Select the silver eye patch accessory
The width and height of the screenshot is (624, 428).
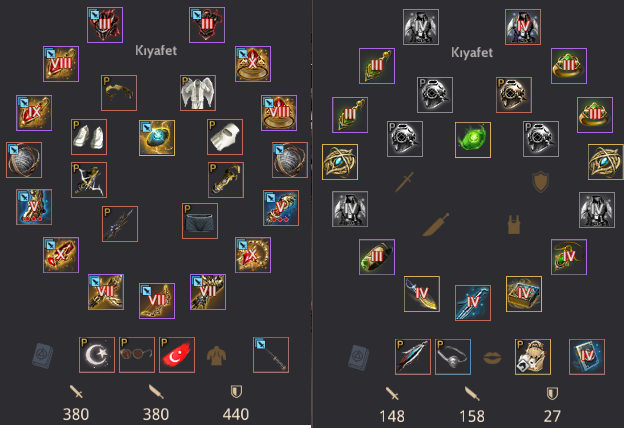[453, 357]
